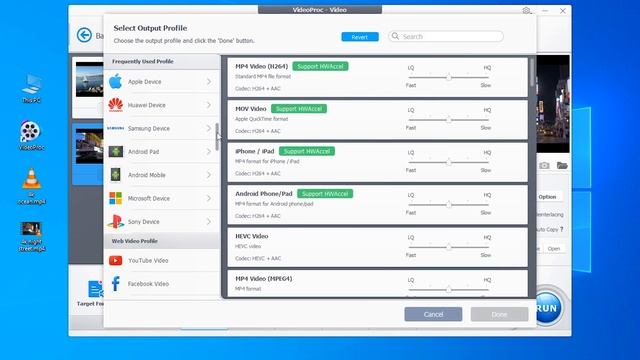This screenshot has width=640, height=360.
Task: Click Support HWAccel badge on iPhone / iPad
Action: coord(307,151)
